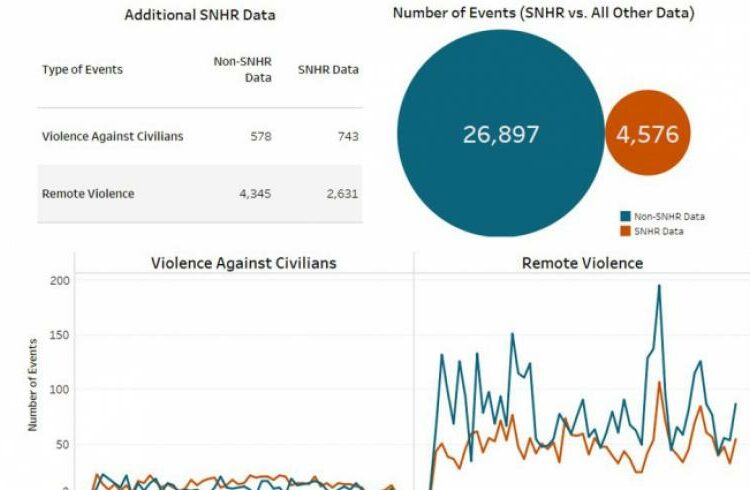Click the Type of Events column header
The image size is (750, 490).
point(80,69)
